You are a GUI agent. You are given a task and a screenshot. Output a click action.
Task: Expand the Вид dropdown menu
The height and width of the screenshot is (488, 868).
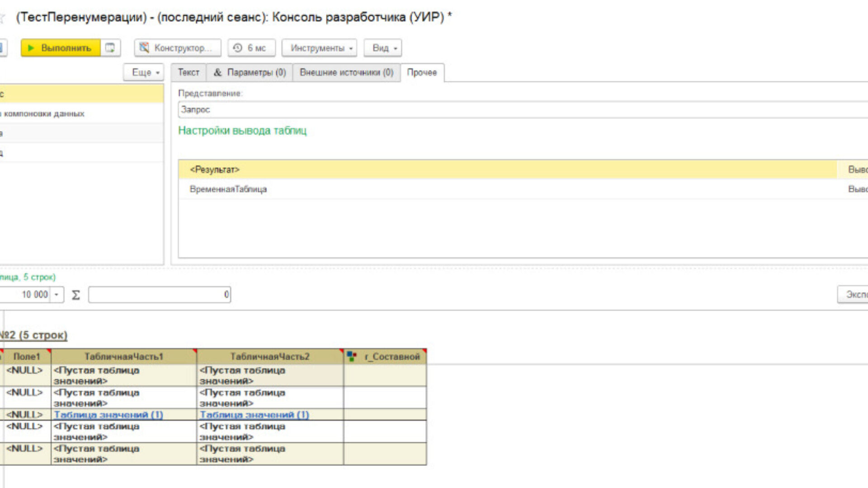(x=383, y=48)
